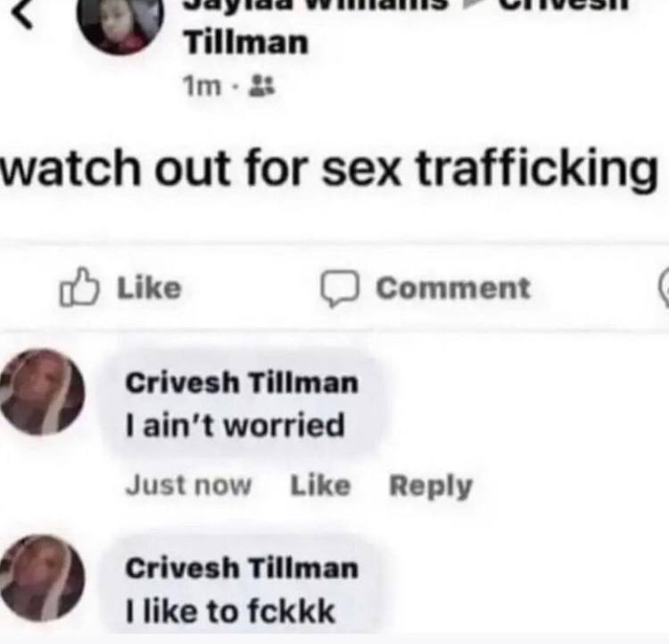This screenshot has height=644, width=669.
Task: Open the 'Just now' comment timestamp
Action: [188, 485]
